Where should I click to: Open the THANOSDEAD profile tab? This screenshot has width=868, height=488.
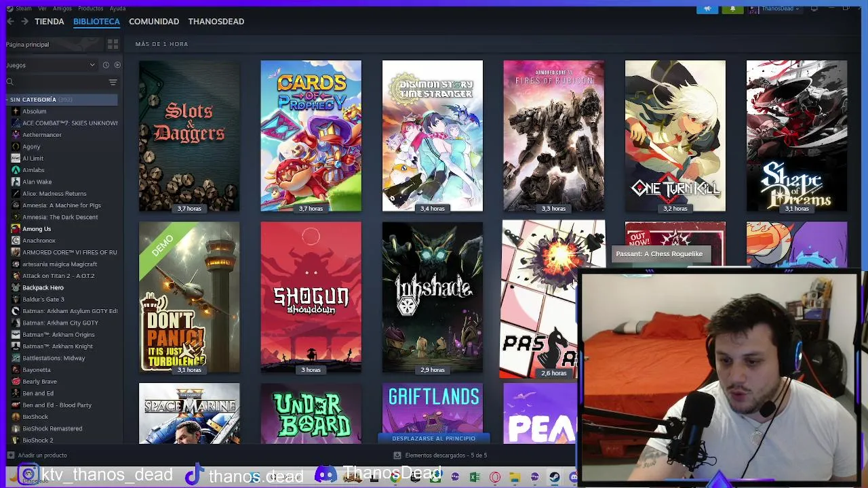[216, 22]
